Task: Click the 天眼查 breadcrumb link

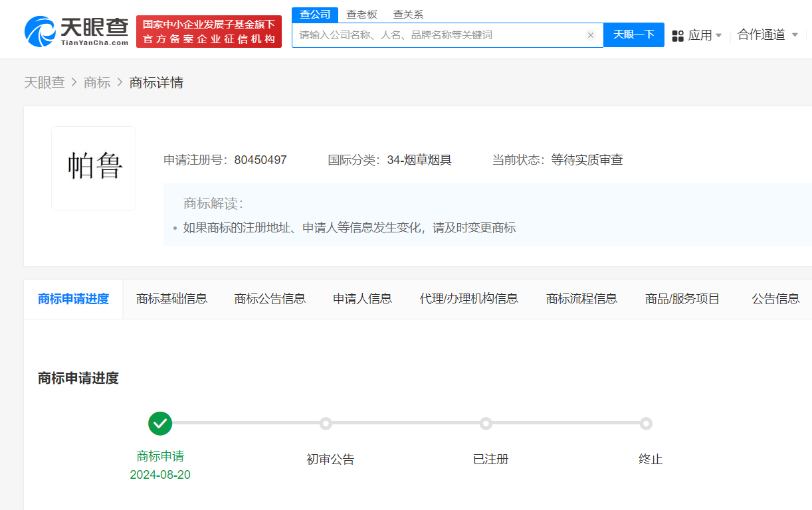Action: pyautogui.click(x=45, y=82)
